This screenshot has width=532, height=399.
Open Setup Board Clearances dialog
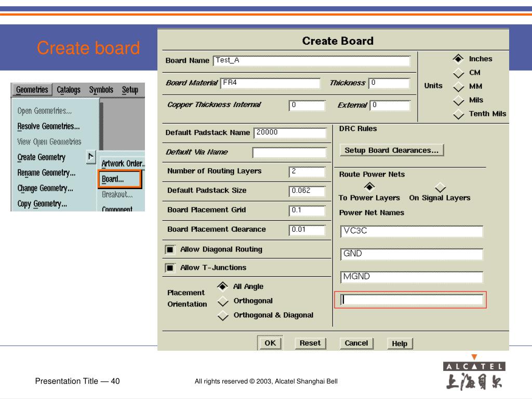pos(392,150)
